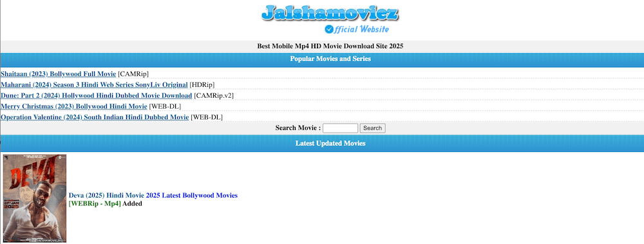This screenshot has height=244, width=644.
Task: Focus the Search Movie text field
Action: pyautogui.click(x=341, y=128)
